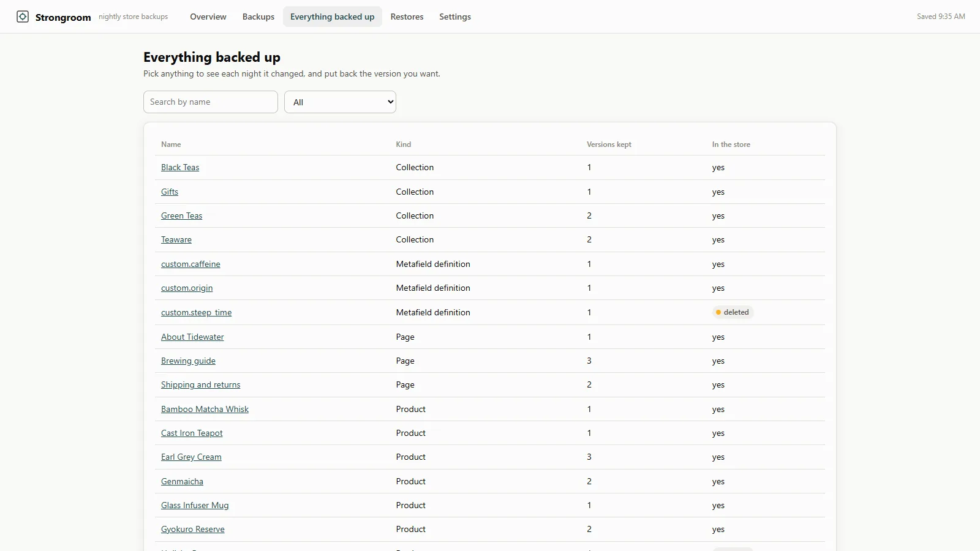Open the Settings tab

[455, 17]
